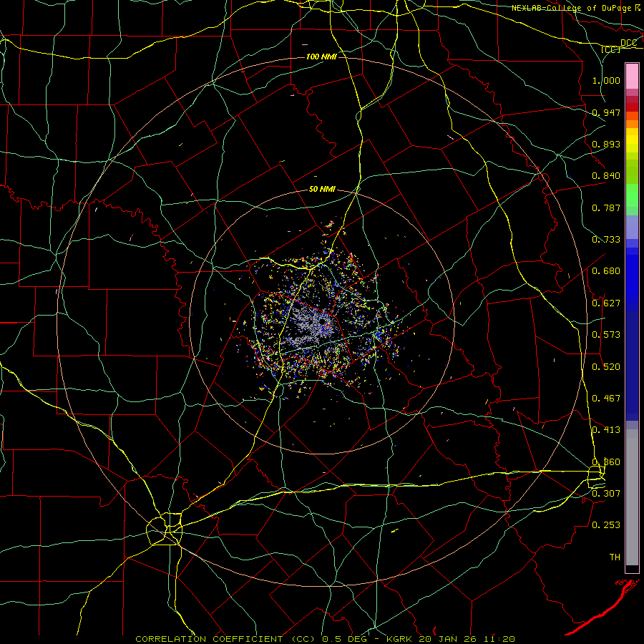The image size is (644, 644).
Task: Click the 0.573 scale value
Action: click(x=606, y=335)
